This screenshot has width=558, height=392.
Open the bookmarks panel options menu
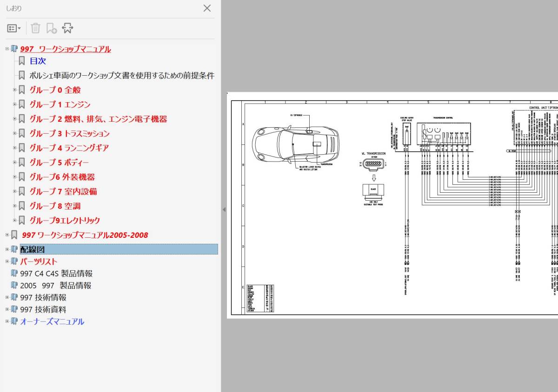[14, 28]
